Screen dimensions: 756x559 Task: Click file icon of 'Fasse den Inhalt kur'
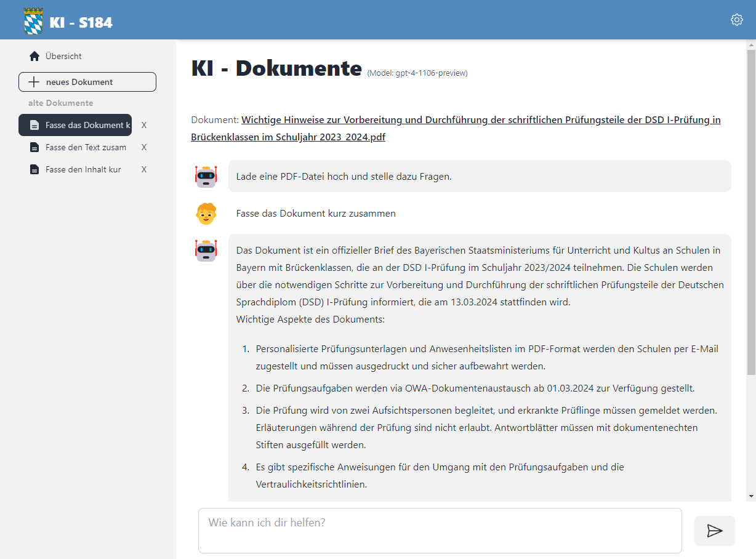[x=34, y=170]
